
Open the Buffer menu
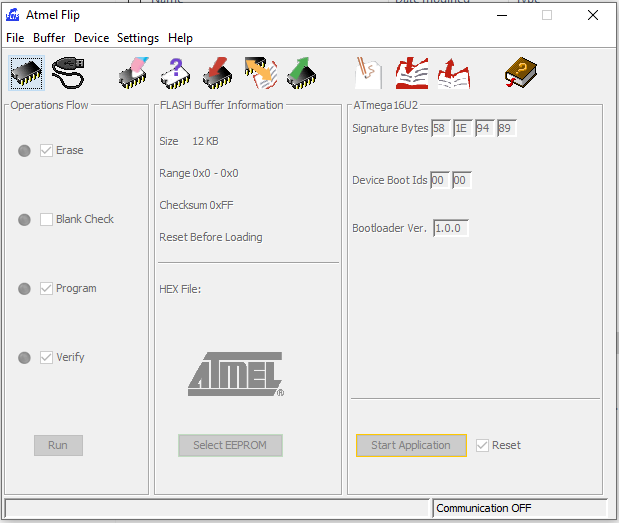coord(49,38)
